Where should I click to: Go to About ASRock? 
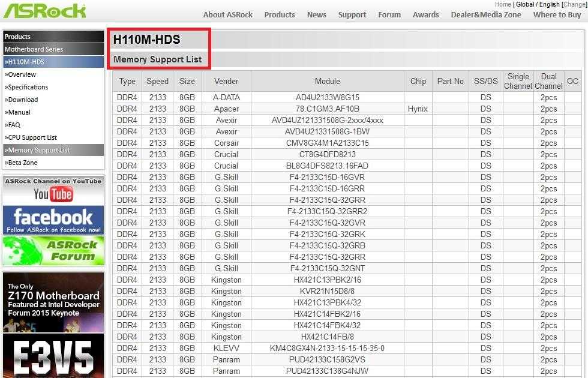(x=228, y=15)
